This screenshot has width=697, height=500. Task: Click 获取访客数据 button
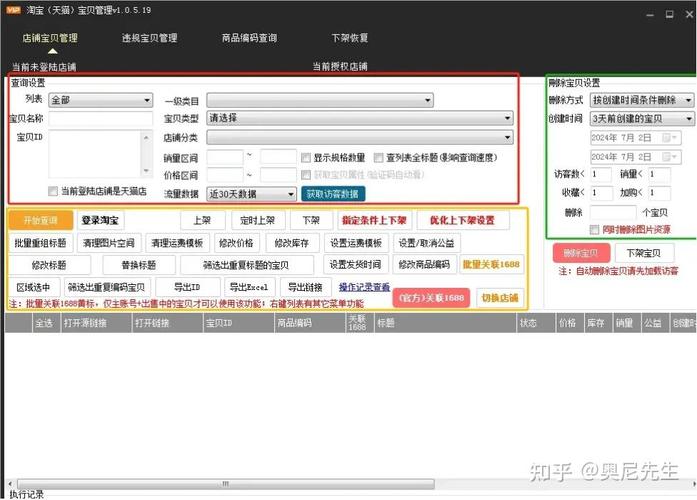(x=333, y=194)
